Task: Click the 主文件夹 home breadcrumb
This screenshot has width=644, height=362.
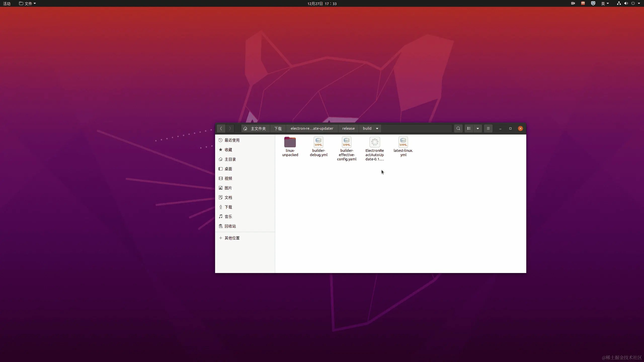Action: [x=255, y=128]
